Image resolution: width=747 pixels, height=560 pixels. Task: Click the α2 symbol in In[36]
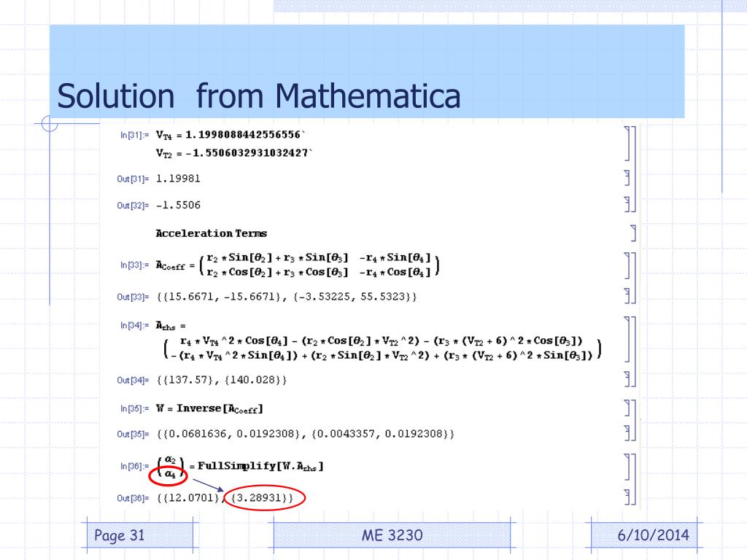point(170,460)
